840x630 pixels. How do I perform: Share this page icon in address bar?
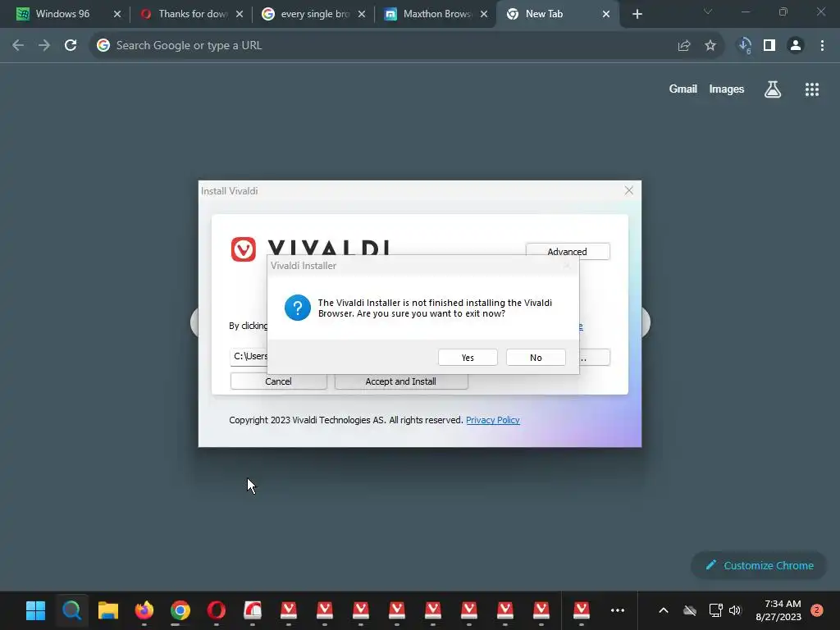(684, 46)
